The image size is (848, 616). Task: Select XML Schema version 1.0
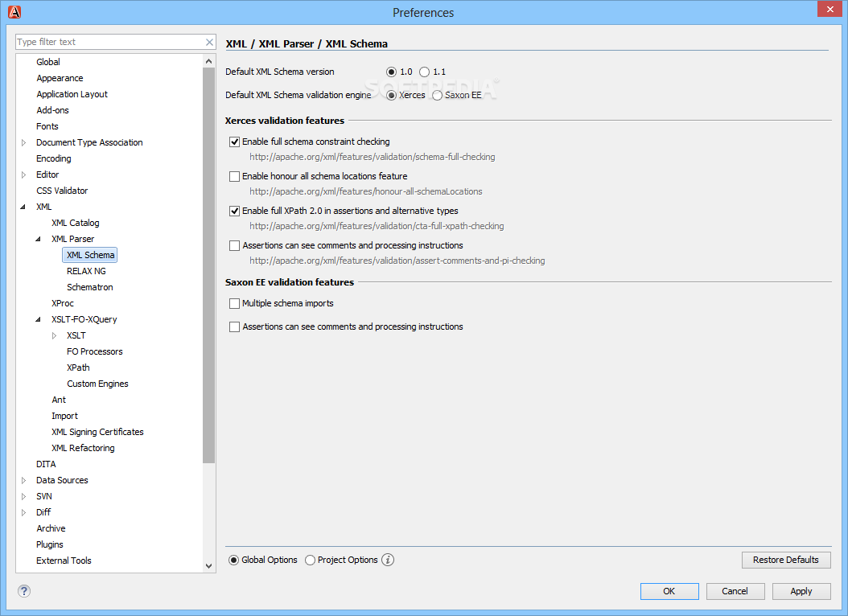pyautogui.click(x=392, y=72)
